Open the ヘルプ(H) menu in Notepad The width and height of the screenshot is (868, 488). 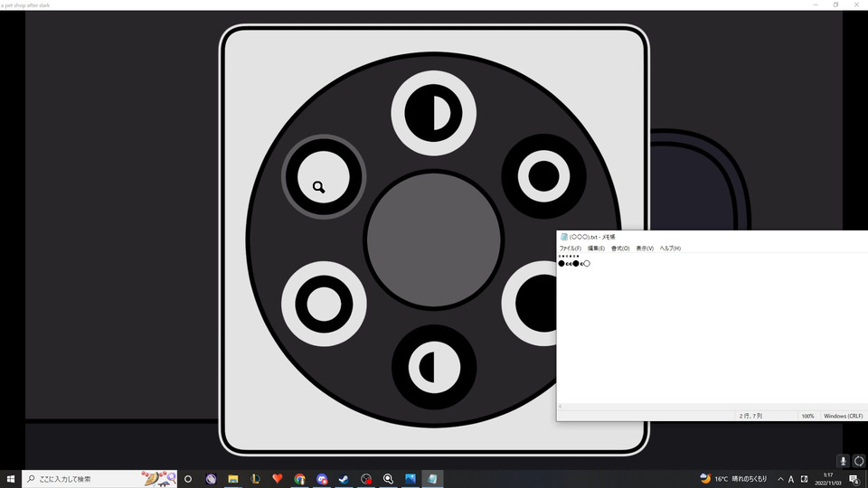[x=670, y=249]
